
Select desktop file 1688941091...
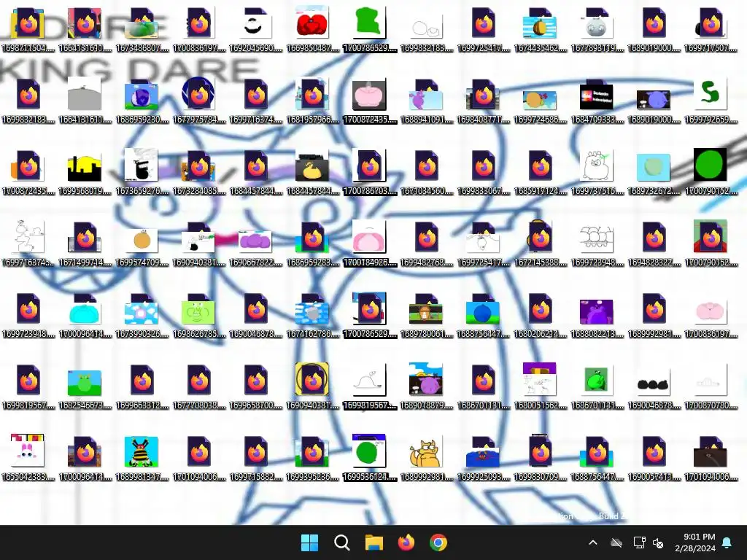(x=426, y=101)
